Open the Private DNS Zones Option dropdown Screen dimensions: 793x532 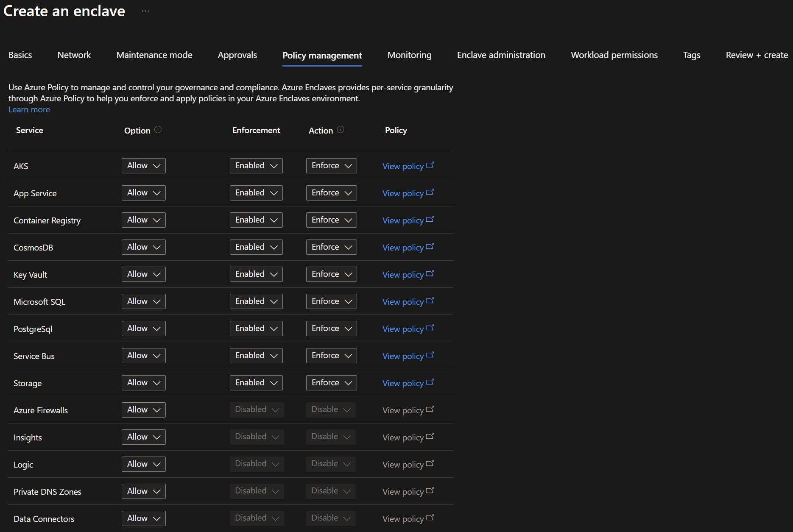pyautogui.click(x=144, y=491)
